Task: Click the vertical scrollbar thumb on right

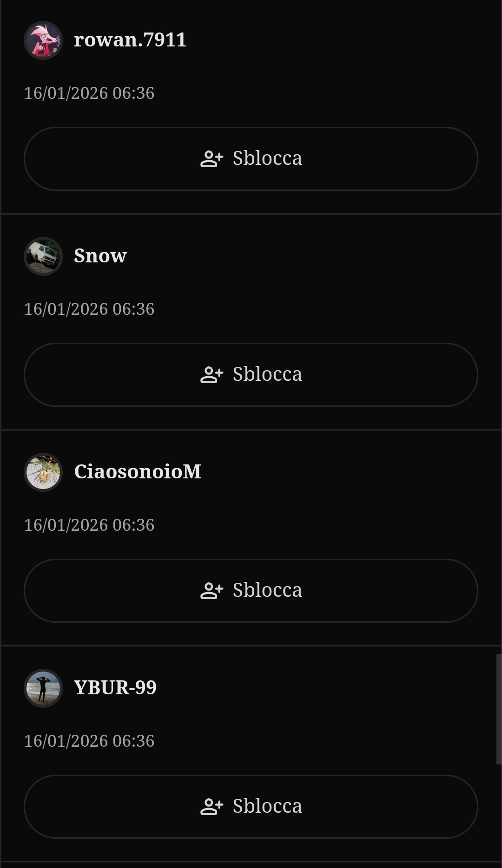Action: pos(499,709)
